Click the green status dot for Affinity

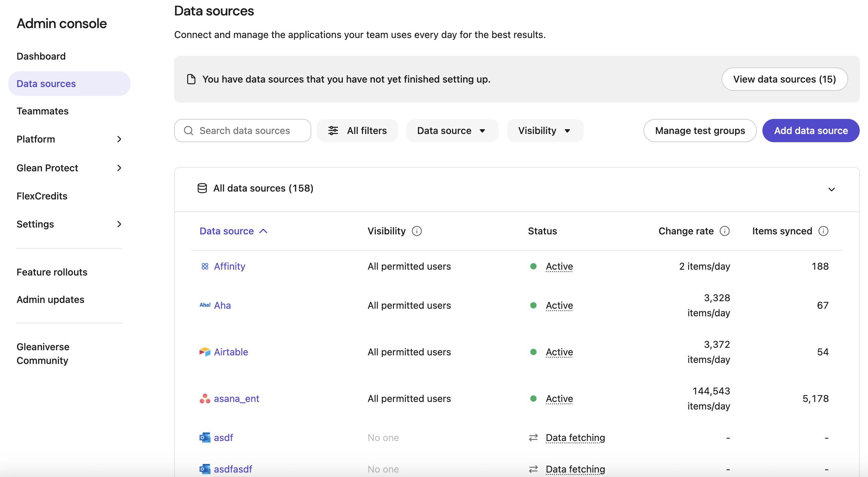coord(533,266)
